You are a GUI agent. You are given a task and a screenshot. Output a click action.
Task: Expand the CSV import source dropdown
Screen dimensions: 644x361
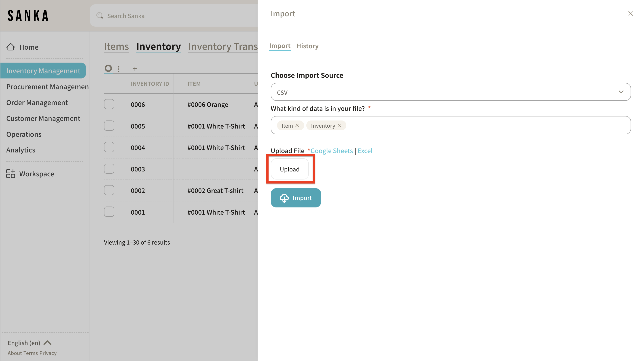tap(451, 92)
